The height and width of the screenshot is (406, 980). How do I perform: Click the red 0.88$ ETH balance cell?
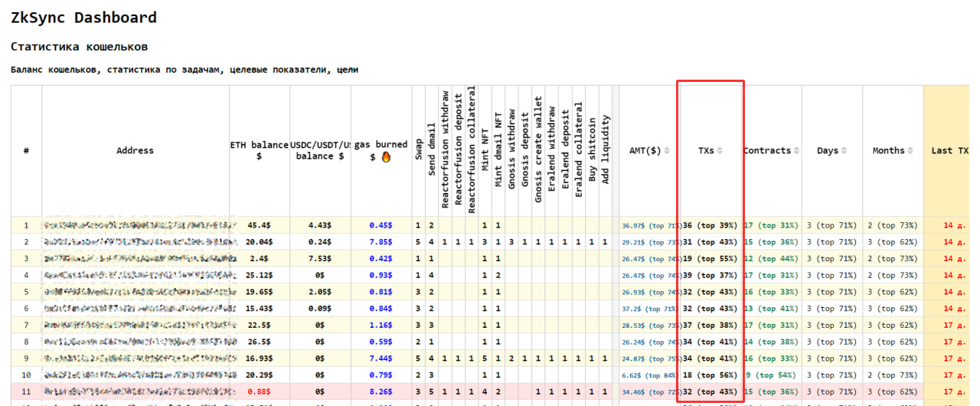coord(260,391)
